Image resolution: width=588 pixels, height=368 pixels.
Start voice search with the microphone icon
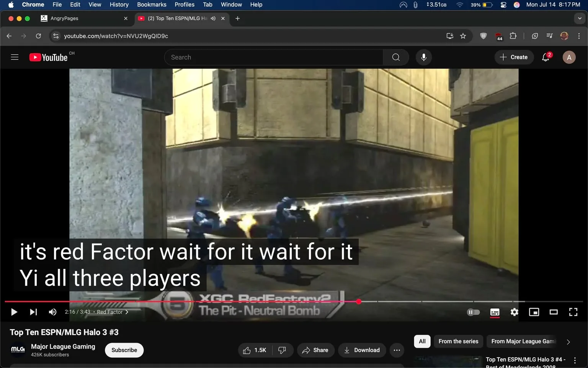pyautogui.click(x=423, y=57)
